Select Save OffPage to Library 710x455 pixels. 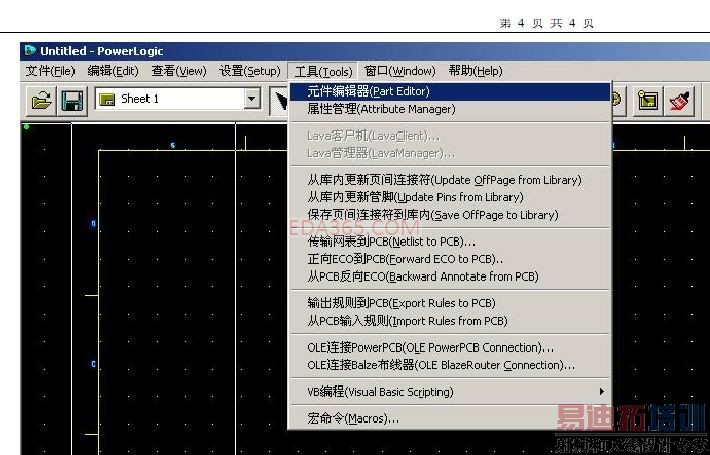[x=450, y=215]
